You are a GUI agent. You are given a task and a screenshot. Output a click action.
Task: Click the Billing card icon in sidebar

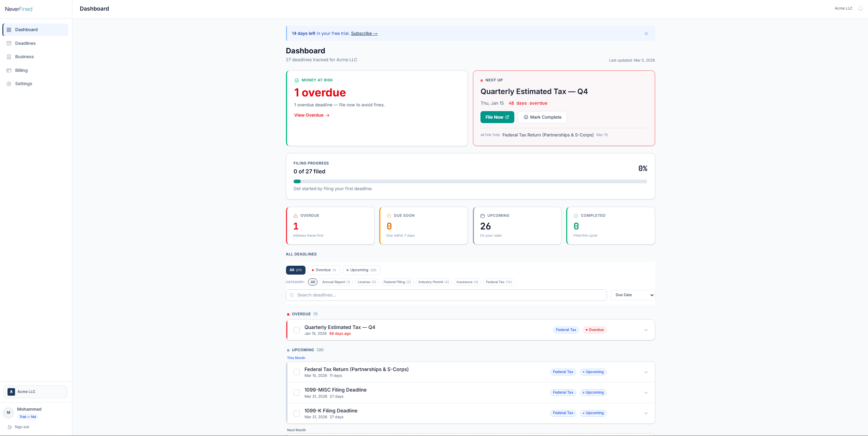click(x=9, y=70)
